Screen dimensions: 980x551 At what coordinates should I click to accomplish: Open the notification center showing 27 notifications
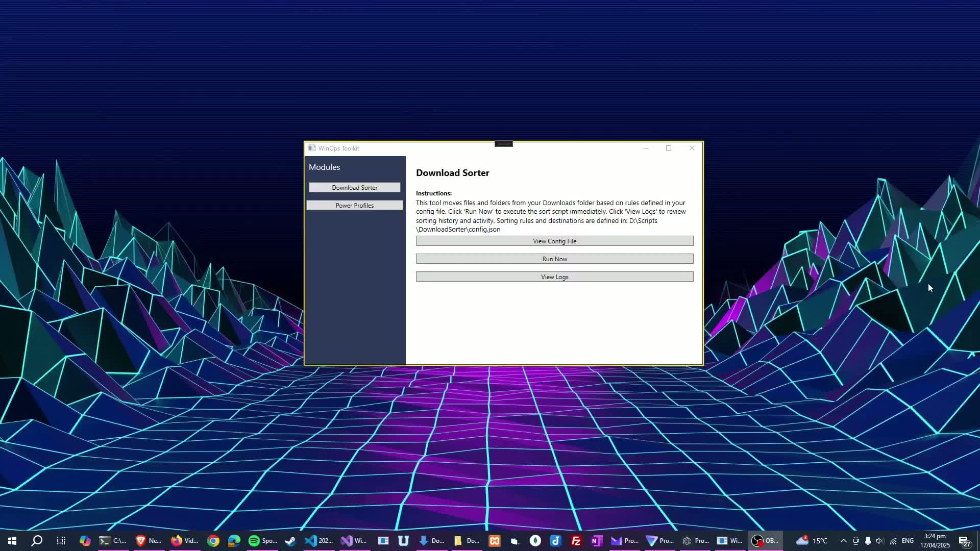(964, 541)
